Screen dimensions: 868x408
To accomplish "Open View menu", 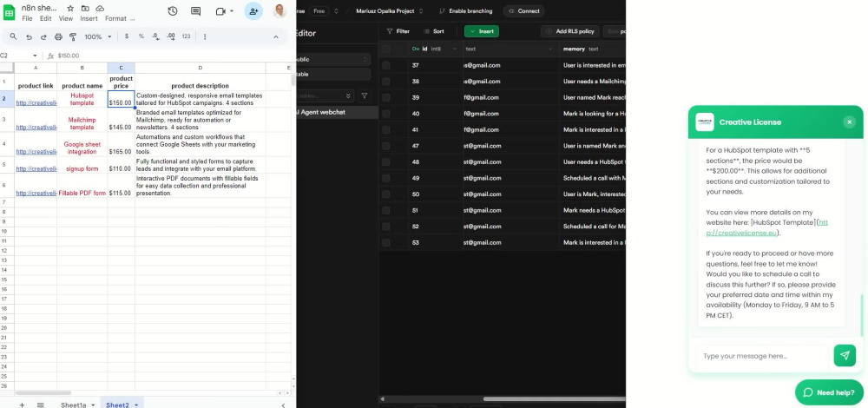I will pyautogui.click(x=66, y=18).
